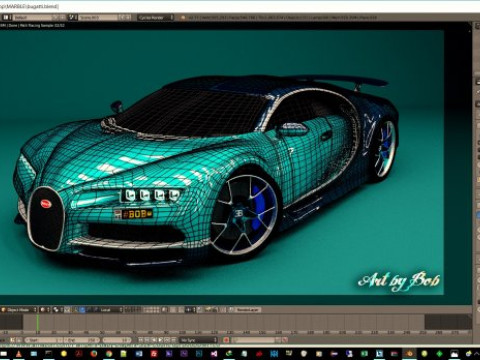
Task: Open the scene selector field in header
Action: [98, 17]
